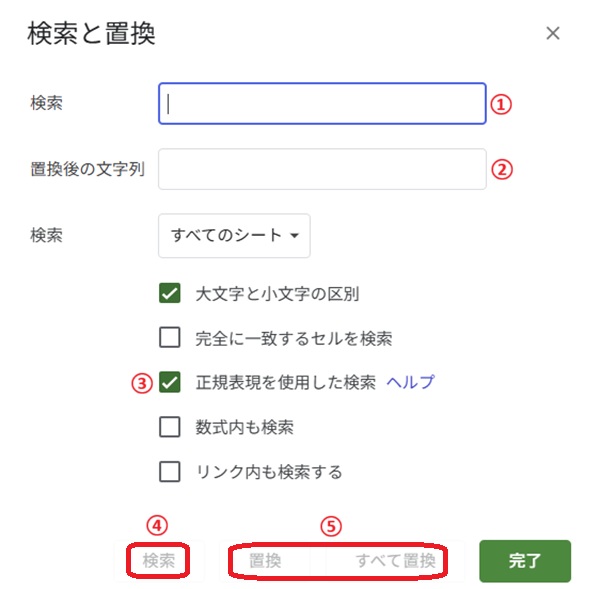This screenshot has height=589, width=600.
Task: Tick the リンク内も検索する checkbox
Action: point(170,471)
